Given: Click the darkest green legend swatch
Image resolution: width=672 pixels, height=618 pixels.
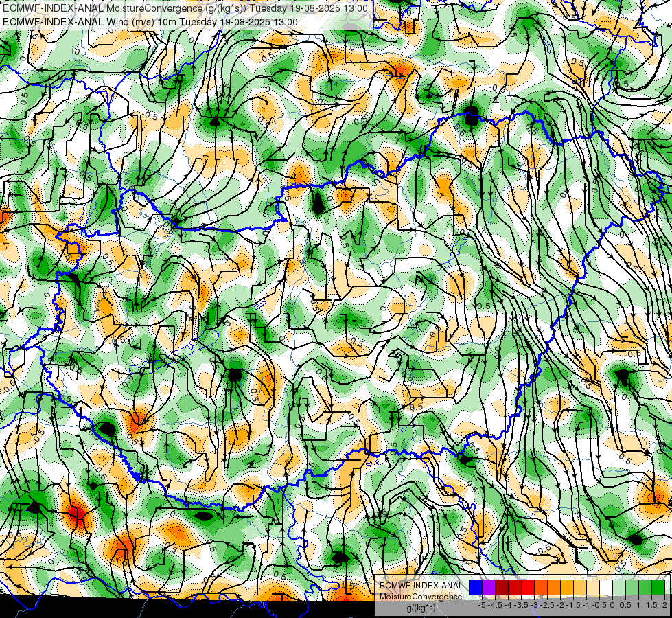Looking at the screenshot, I should 658,588.
